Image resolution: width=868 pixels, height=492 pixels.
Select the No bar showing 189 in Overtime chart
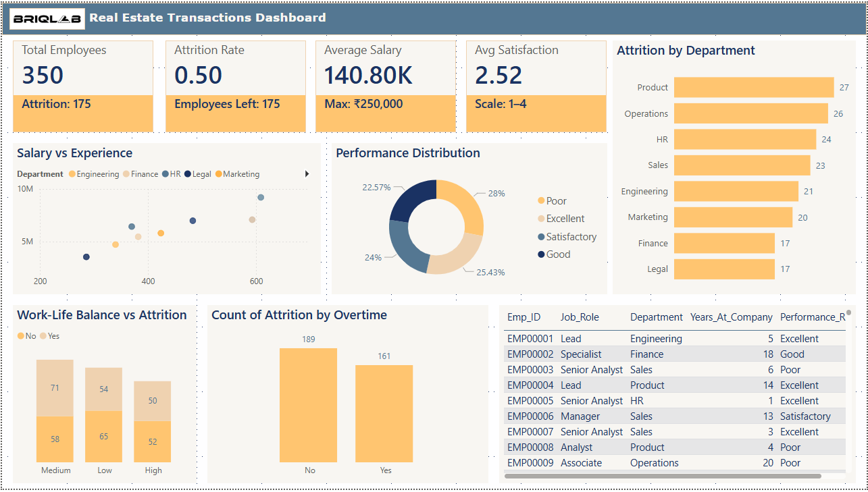point(308,405)
